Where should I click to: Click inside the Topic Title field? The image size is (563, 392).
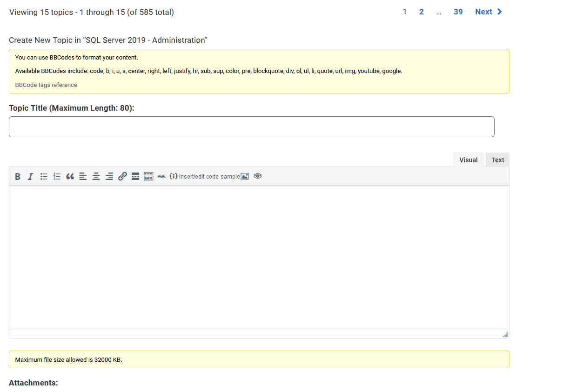point(251,126)
